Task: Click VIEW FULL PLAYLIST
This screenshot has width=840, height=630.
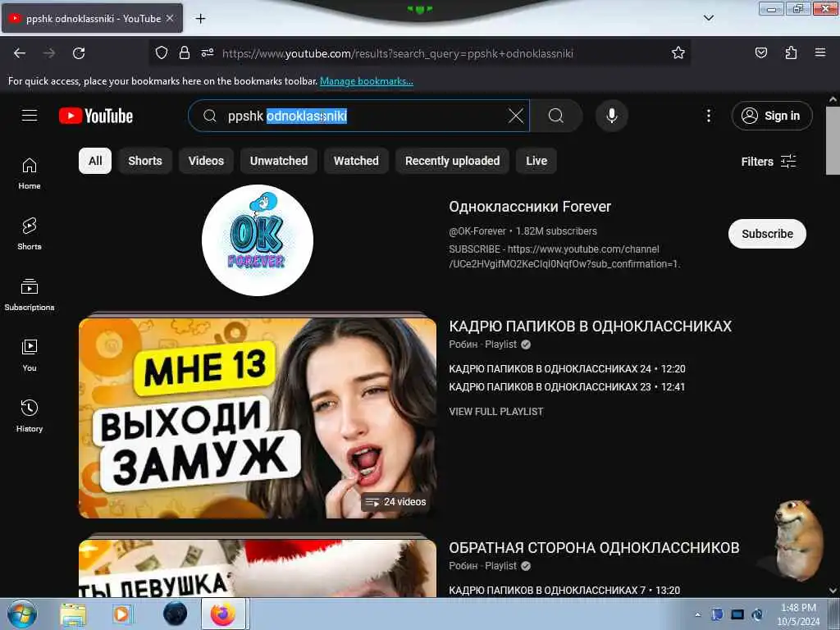Action: 496,412
